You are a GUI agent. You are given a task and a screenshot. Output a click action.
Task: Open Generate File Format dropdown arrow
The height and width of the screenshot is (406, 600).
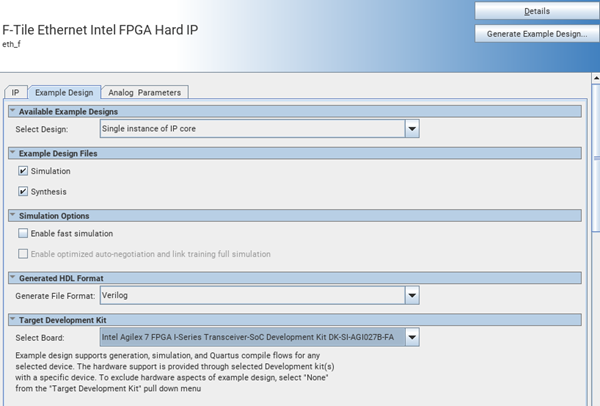[412, 295]
